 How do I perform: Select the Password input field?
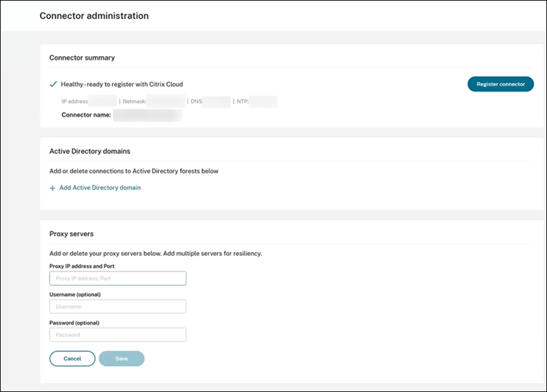117,334
